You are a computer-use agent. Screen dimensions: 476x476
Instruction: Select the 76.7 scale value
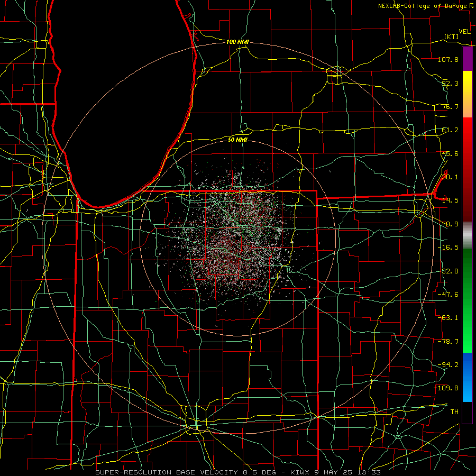pos(450,106)
